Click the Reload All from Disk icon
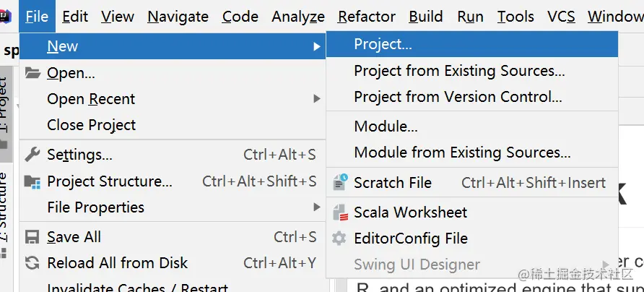 tap(32, 263)
